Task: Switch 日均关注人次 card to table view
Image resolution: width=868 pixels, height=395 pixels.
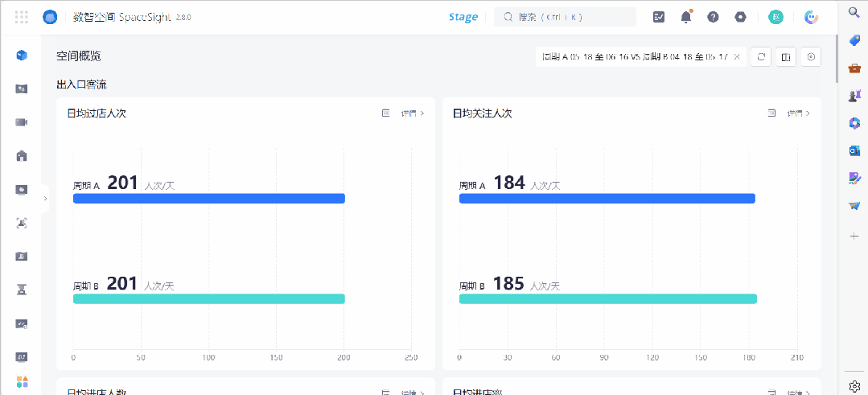Action: point(771,113)
